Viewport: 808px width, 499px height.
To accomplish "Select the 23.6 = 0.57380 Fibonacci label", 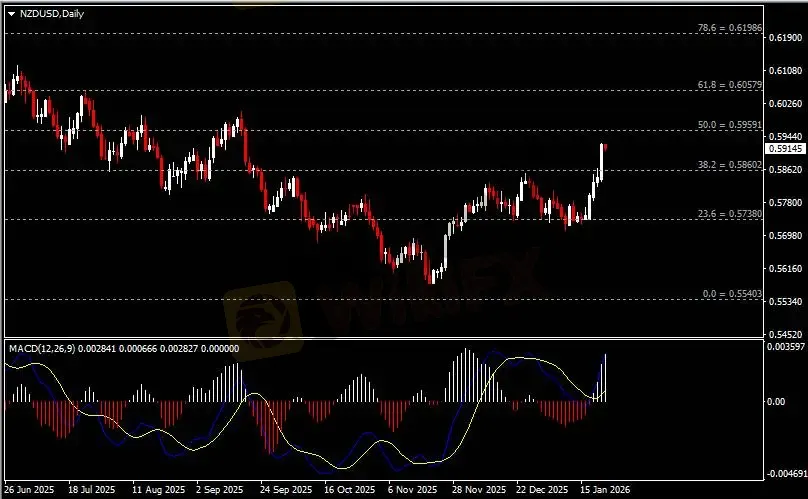I will 730,213.
